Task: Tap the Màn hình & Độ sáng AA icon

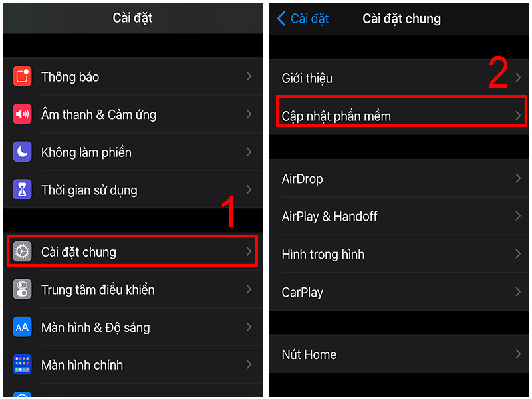Action: pyautogui.click(x=22, y=327)
